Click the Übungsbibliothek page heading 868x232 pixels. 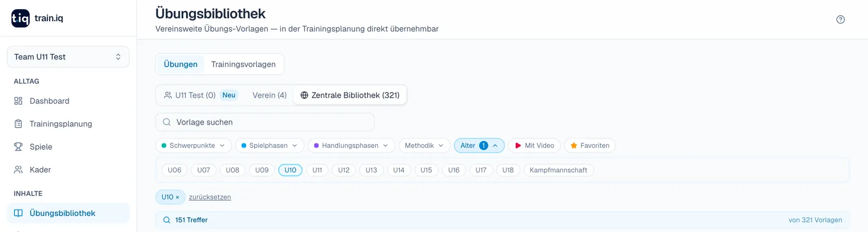(210, 13)
